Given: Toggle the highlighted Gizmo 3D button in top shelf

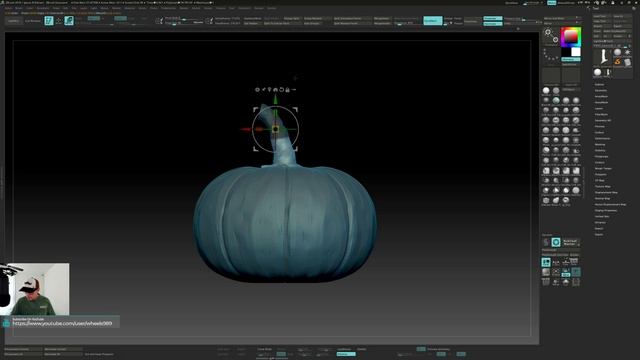Looking at the screenshot, I should 69,20.
